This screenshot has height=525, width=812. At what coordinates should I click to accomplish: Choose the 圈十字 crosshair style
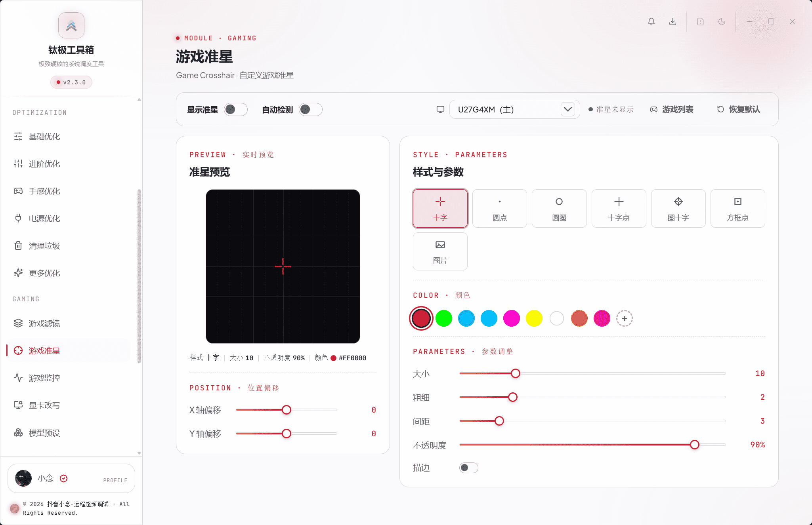[678, 208]
